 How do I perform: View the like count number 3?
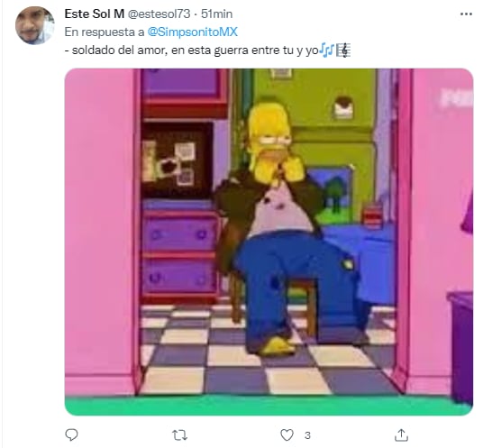pyautogui.click(x=307, y=435)
